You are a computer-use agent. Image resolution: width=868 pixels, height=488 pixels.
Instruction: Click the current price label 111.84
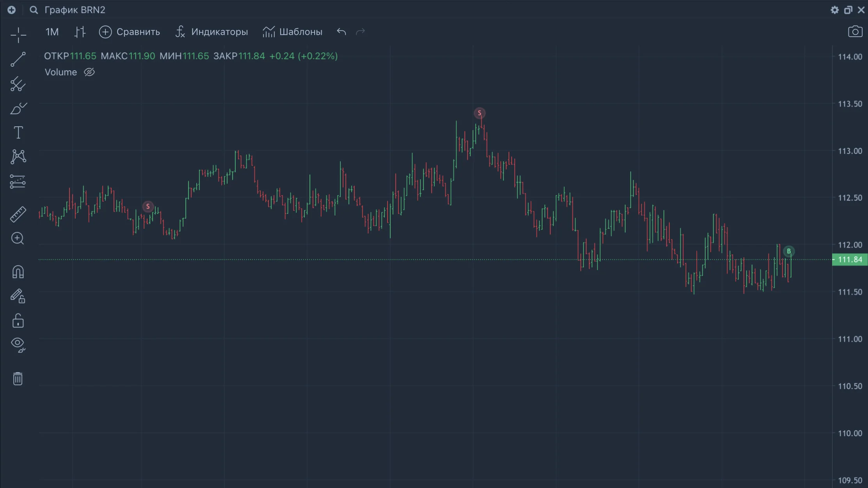point(850,260)
